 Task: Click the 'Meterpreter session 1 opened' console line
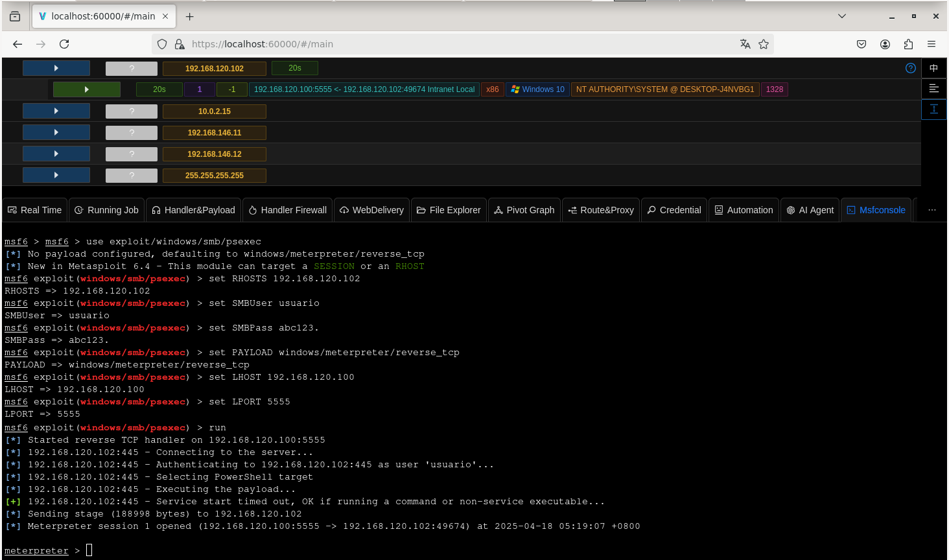click(x=322, y=526)
